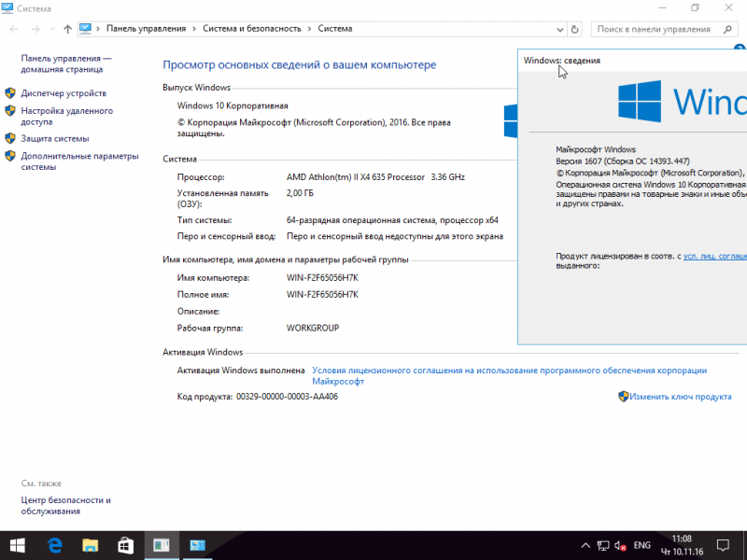The image size is (747, 560).
Task: Open the Action Center notification icon
Action: tap(723, 545)
